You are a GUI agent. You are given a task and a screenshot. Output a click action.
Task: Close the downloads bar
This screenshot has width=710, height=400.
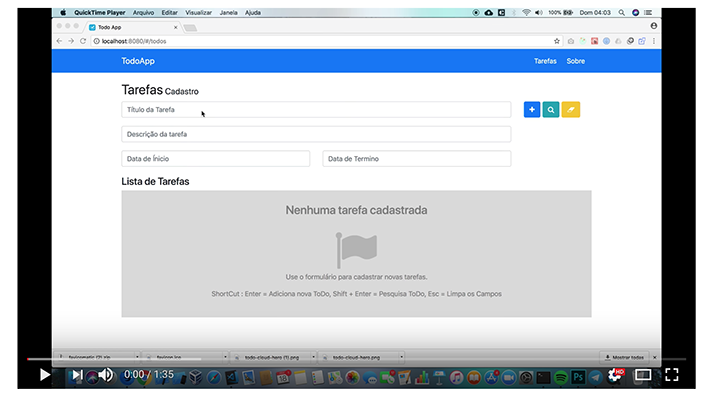pos(654,357)
